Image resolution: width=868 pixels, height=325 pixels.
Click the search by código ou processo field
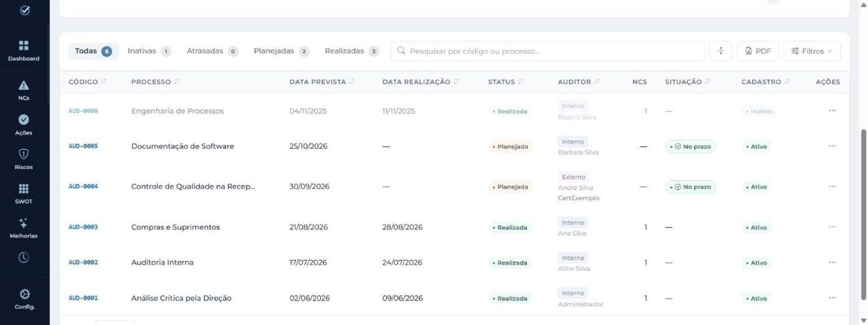point(547,51)
